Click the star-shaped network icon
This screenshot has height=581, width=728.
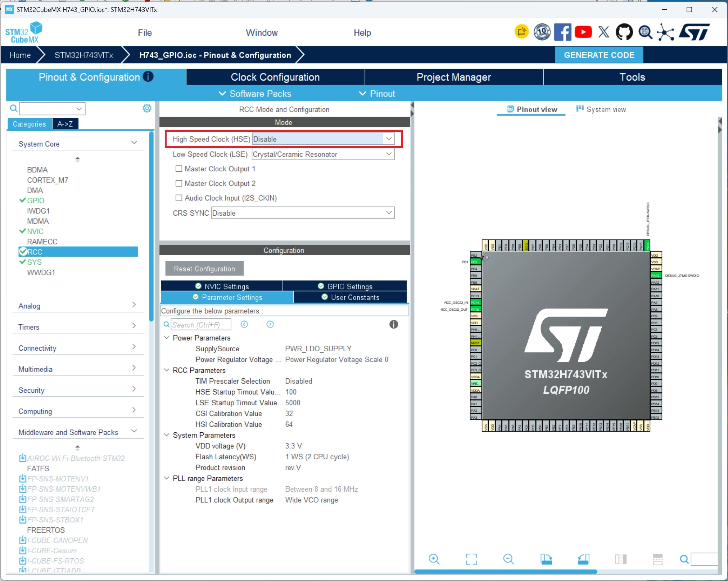pos(666,32)
